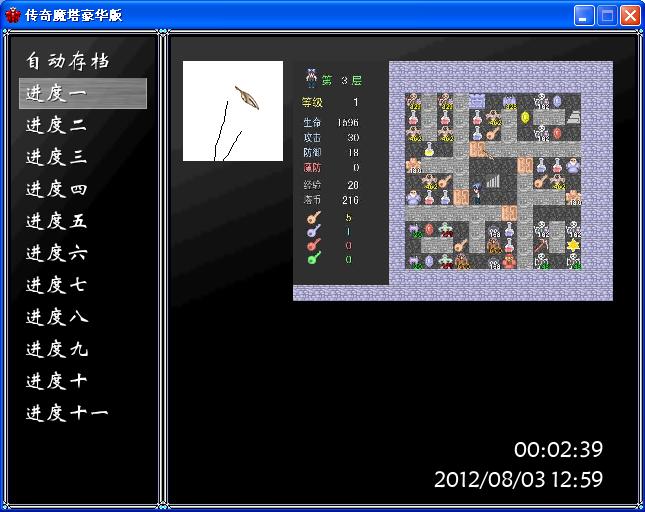Click the 等级 level label
645x512 pixels.
[x=312, y=102]
